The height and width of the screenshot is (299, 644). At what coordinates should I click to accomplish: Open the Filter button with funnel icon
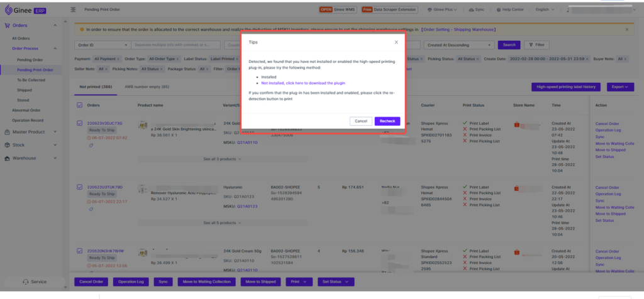[x=537, y=45]
